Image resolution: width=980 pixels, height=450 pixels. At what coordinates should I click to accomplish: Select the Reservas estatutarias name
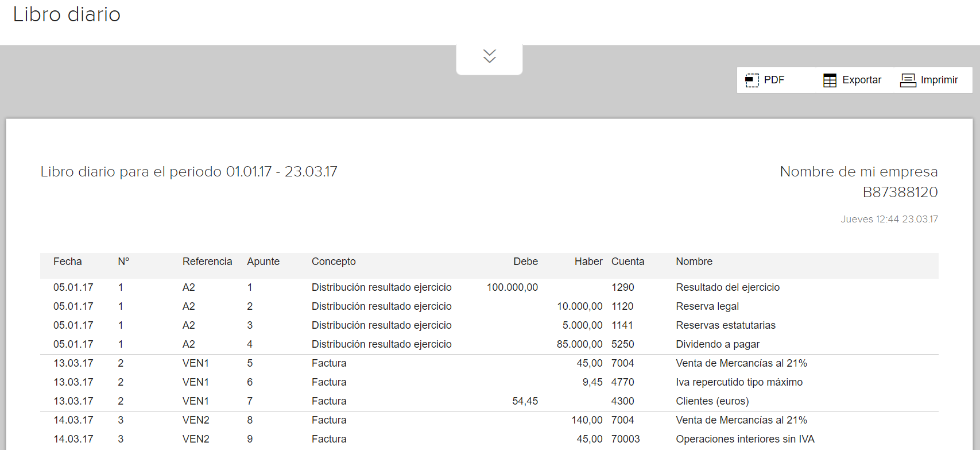726,325
